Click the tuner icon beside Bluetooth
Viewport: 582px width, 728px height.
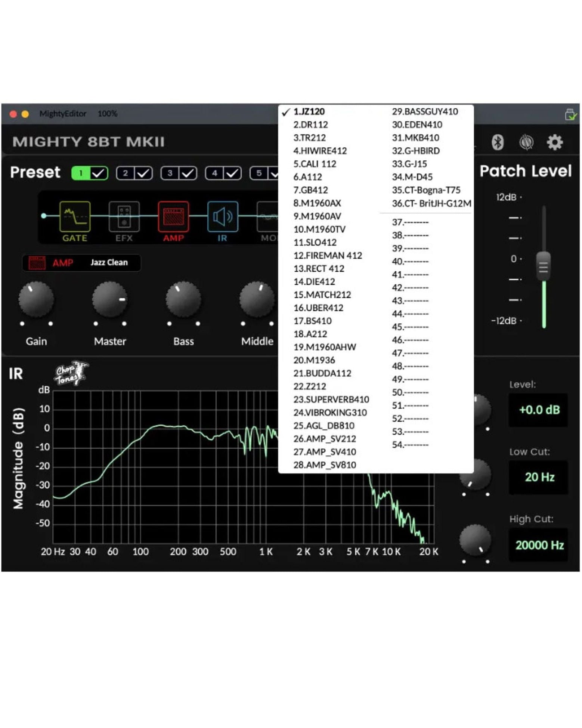point(526,142)
